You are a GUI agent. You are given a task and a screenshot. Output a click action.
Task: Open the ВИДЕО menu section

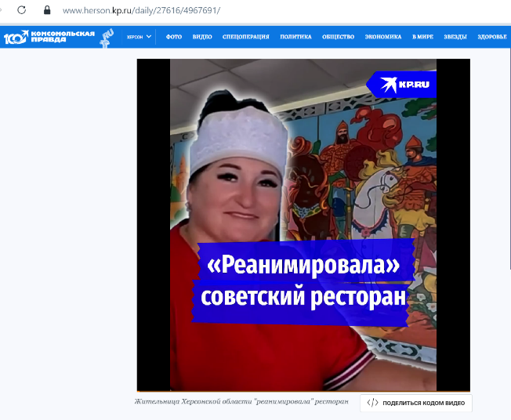pos(202,37)
